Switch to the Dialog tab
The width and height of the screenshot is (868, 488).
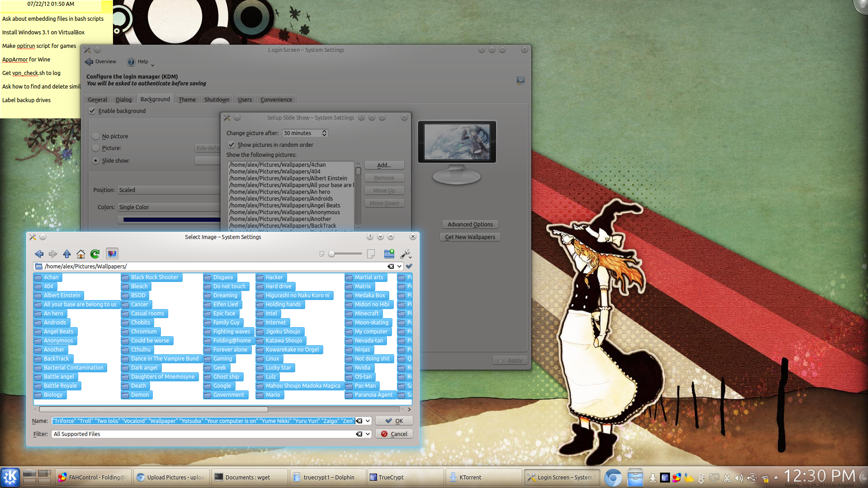pos(123,100)
